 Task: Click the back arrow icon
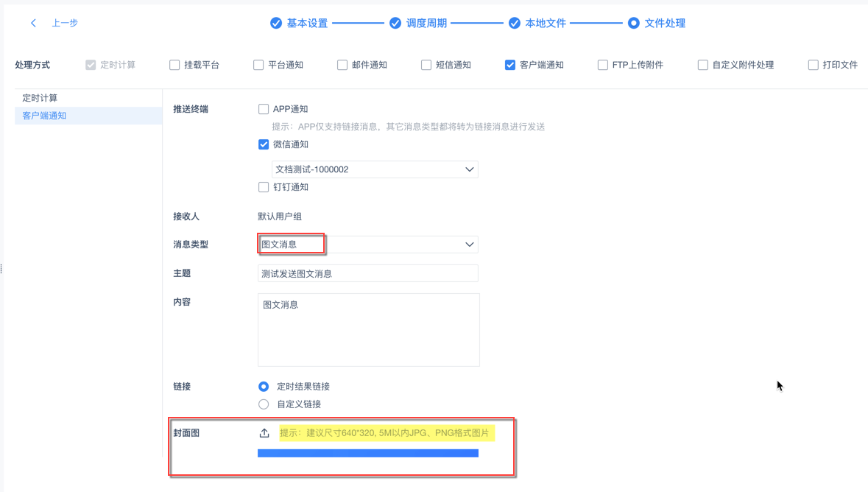pos(34,24)
